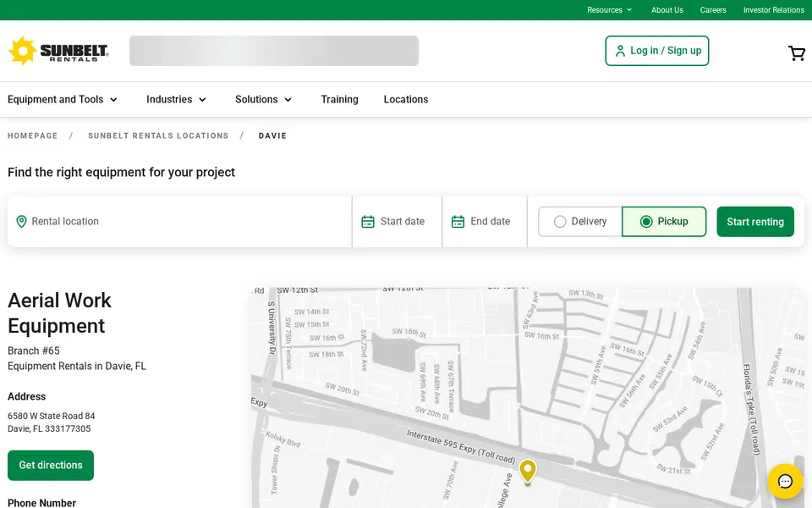Expand the Industries menu
Image resolution: width=812 pixels, height=508 pixels.
[x=177, y=100]
